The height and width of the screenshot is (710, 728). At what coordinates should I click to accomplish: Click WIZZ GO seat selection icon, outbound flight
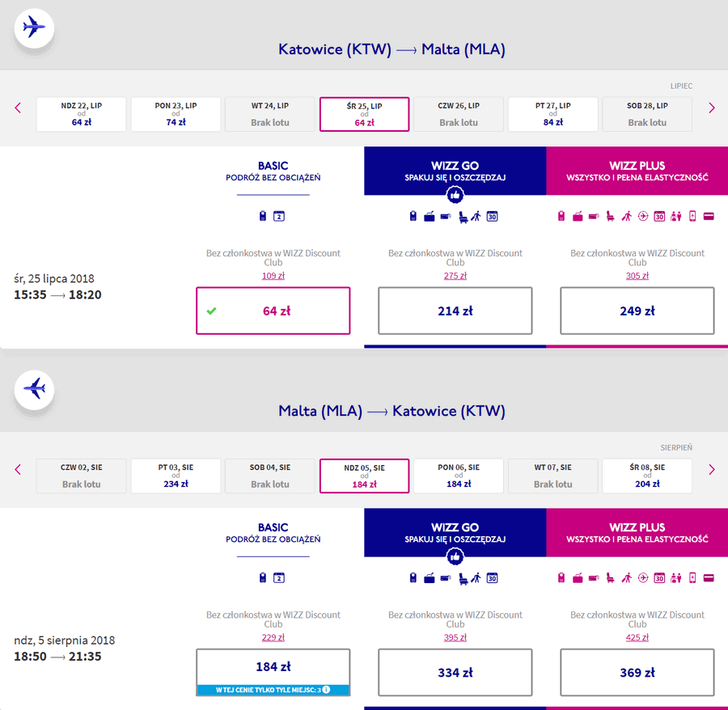[463, 217]
